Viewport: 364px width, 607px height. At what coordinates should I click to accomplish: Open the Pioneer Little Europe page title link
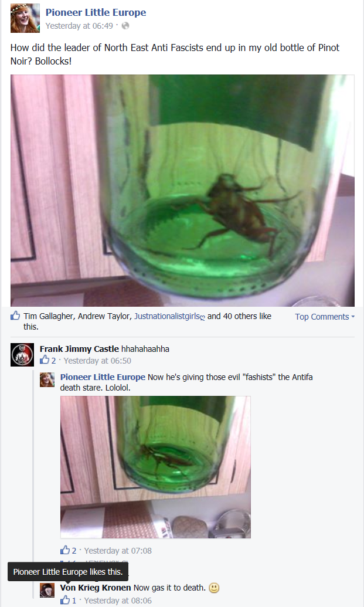coord(96,12)
